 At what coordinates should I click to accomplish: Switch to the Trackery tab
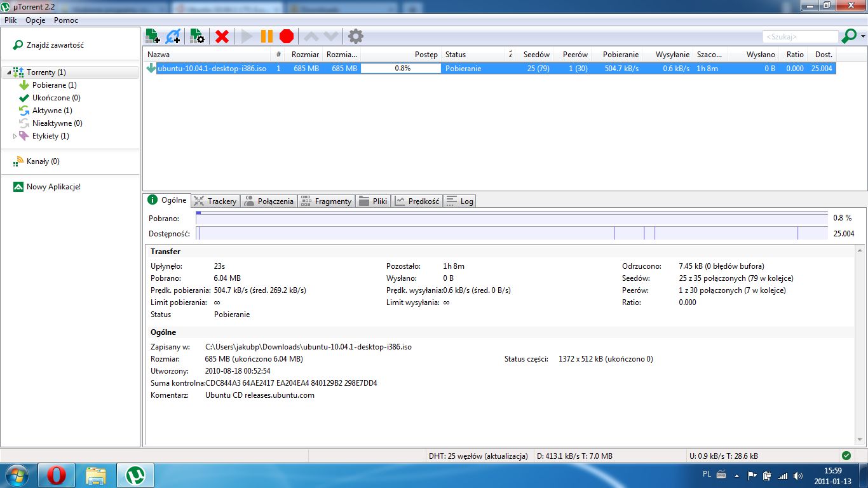pyautogui.click(x=215, y=201)
